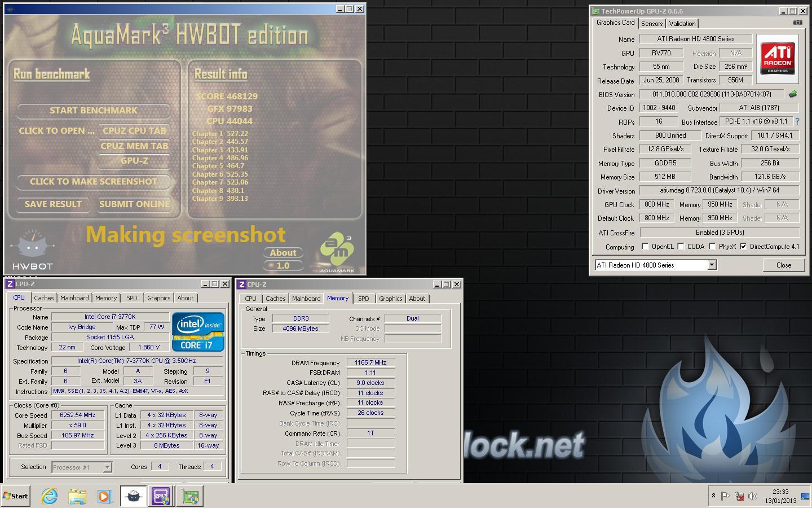Click CPUZ CPU TAB button
Image resolution: width=812 pixels, height=508 pixels.
pyautogui.click(x=134, y=130)
